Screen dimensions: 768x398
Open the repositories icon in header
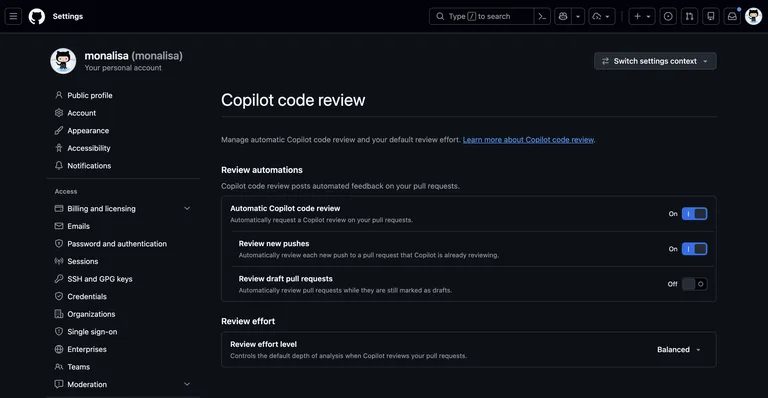711,16
